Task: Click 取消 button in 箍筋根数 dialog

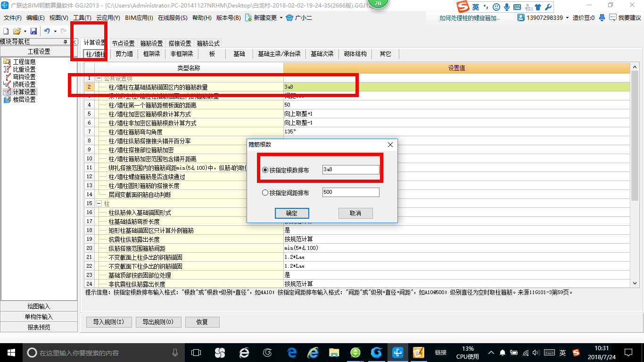Action: (355, 213)
